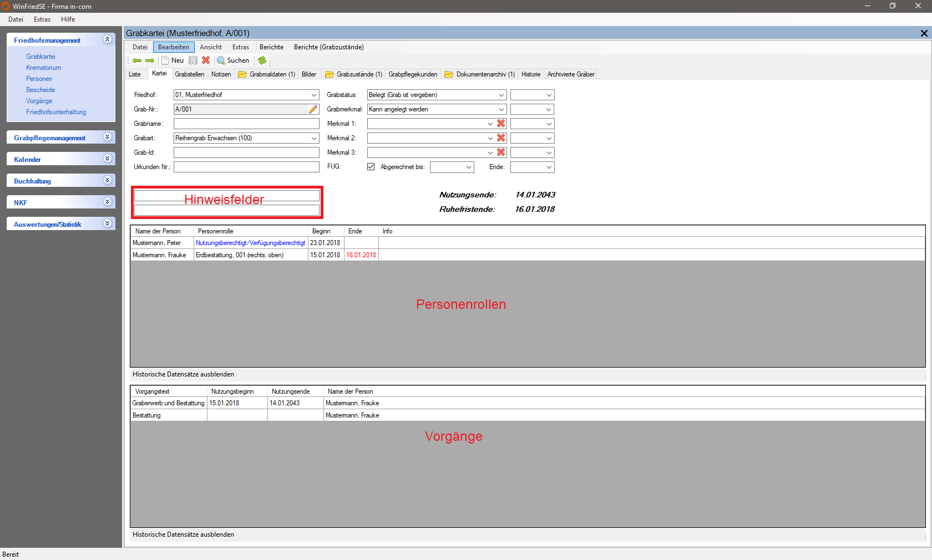932x560 pixels.
Task: Click into the Grabname input field
Action: click(246, 124)
